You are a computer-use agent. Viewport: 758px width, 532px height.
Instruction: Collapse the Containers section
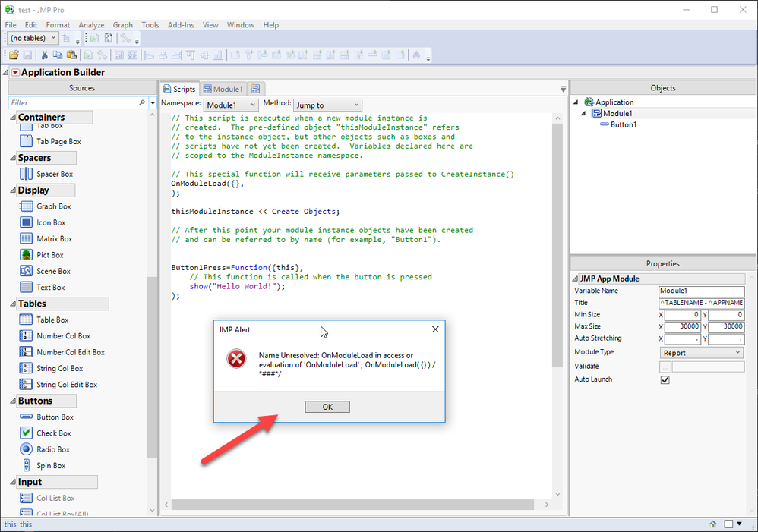(13, 118)
